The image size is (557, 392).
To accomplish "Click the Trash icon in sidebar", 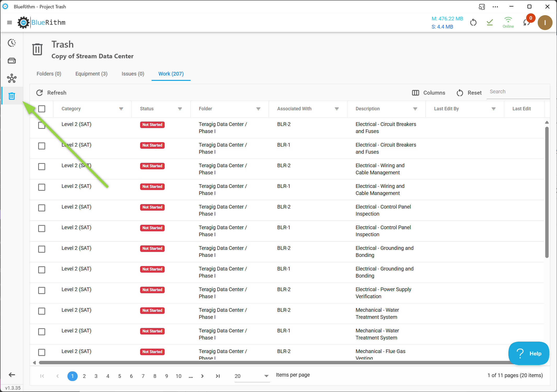I will pos(12,96).
